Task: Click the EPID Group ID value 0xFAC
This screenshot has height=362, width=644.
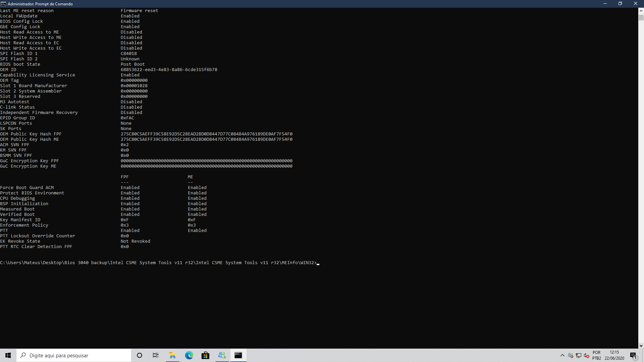Action: pos(127,118)
